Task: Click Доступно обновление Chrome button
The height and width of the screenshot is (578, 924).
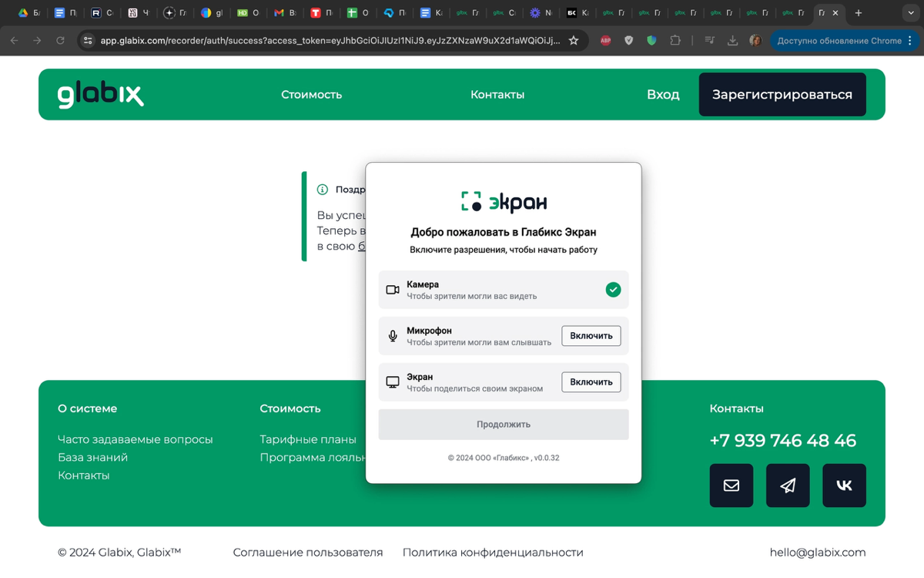Action: pyautogui.click(x=839, y=41)
